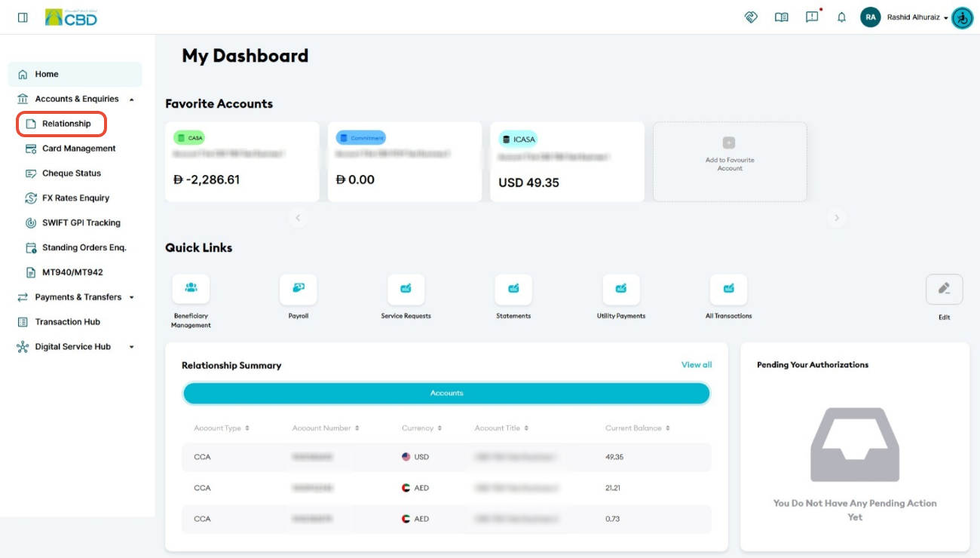Viewport: 980px width, 558px height.
Task: Open the Statements quick link
Action: pyautogui.click(x=513, y=297)
